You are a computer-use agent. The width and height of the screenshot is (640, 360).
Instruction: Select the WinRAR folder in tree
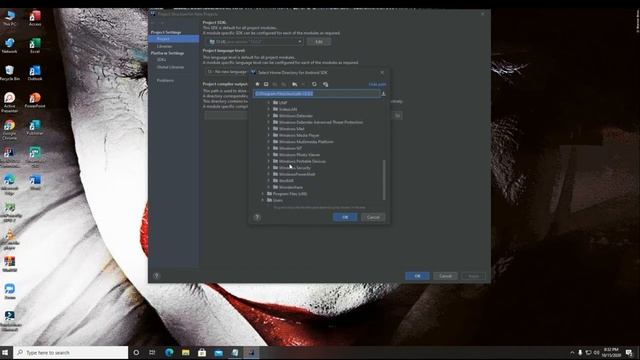tap(283, 181)
